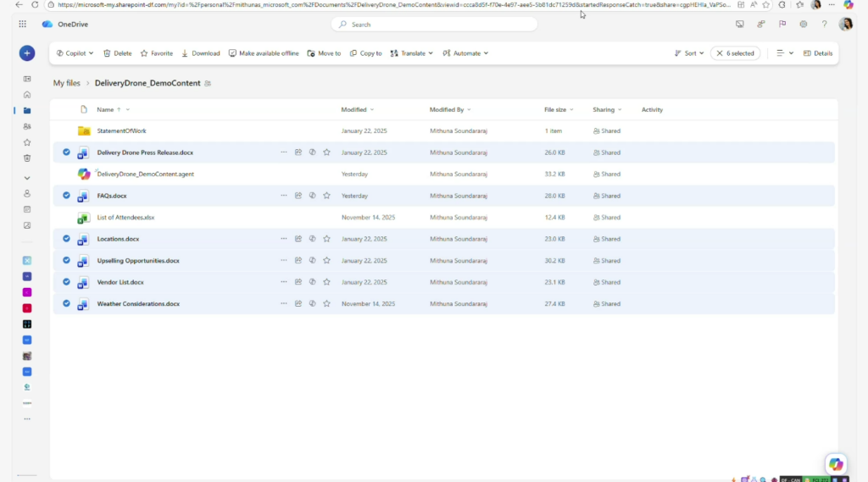The image size is (868, 482).
Task: Uncheck the Delivery Drone Press Release.docx checkbox
Action: coord(66,152)
